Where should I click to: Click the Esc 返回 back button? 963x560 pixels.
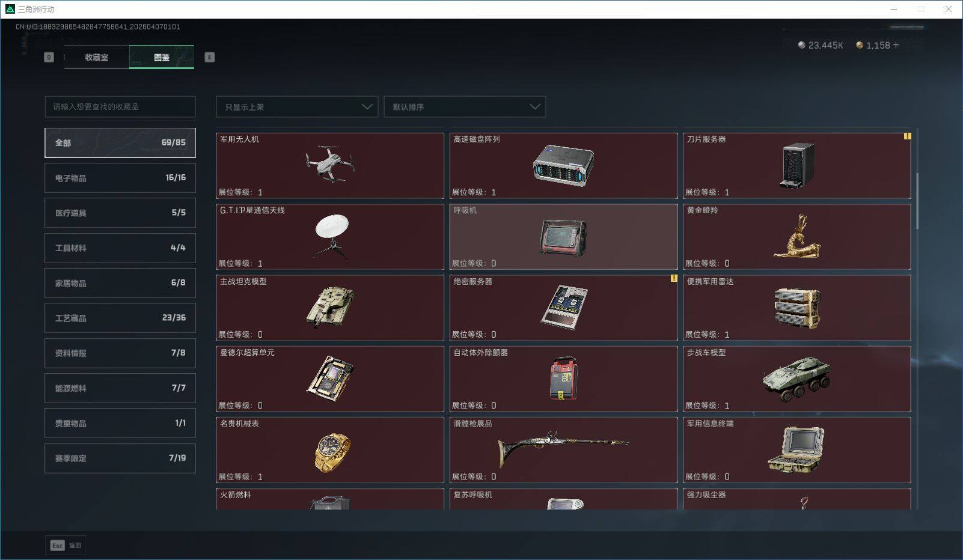click(66, 546)
